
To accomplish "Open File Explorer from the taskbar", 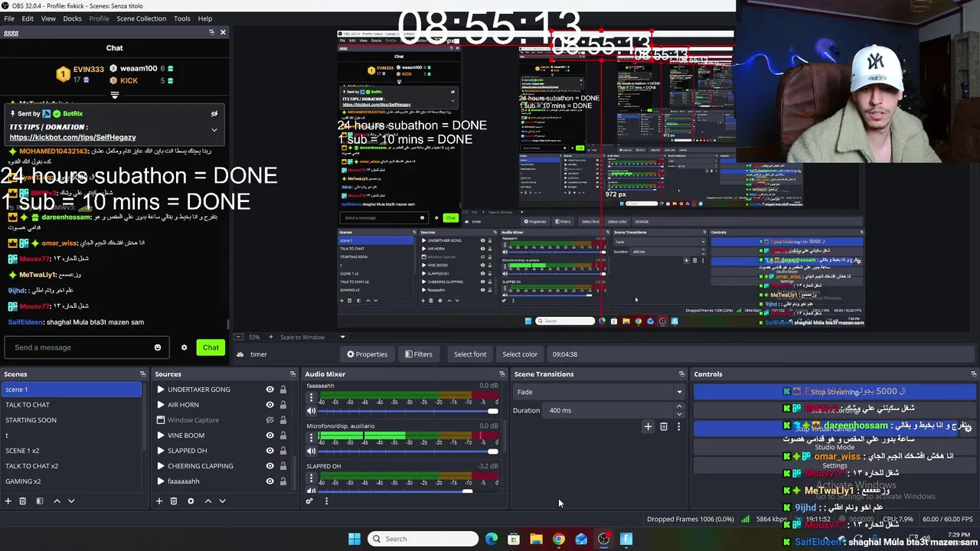I will pyautogui.click(x=536, y=539).
